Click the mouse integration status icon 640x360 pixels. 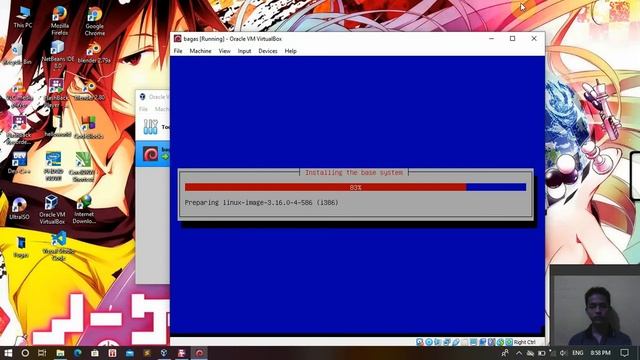pos(500,342)
